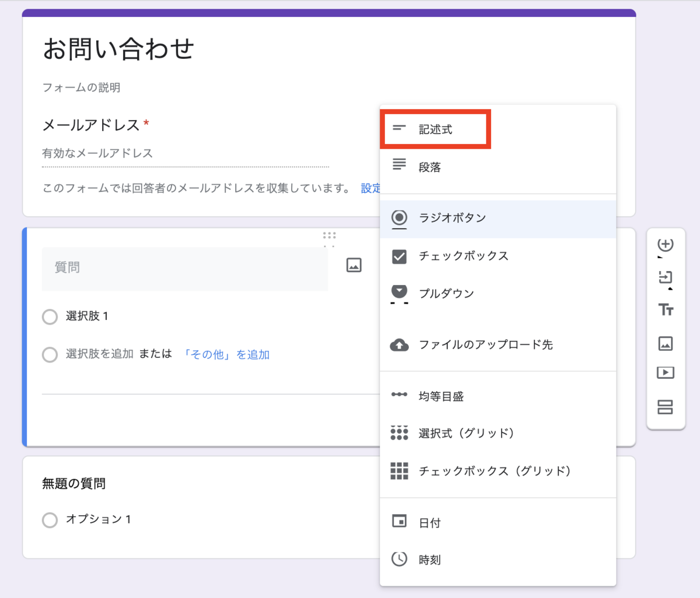Click the add image icon in sidebar

tap(665, 343)
